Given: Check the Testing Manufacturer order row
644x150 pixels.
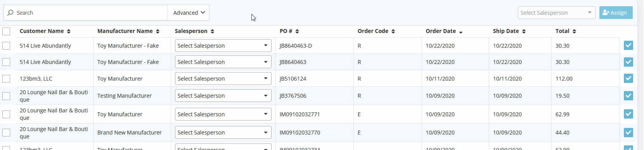Looking at the screenshot, I should [x=6, y=96].
